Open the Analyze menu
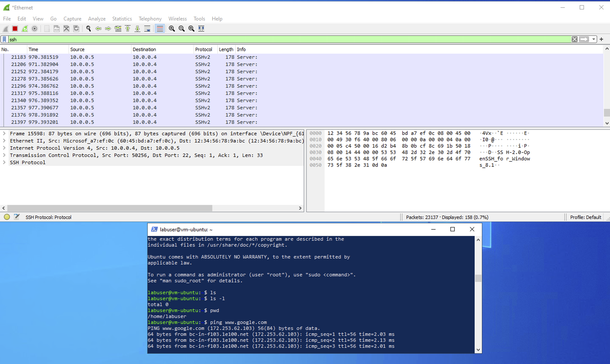 tap(97, 19)
